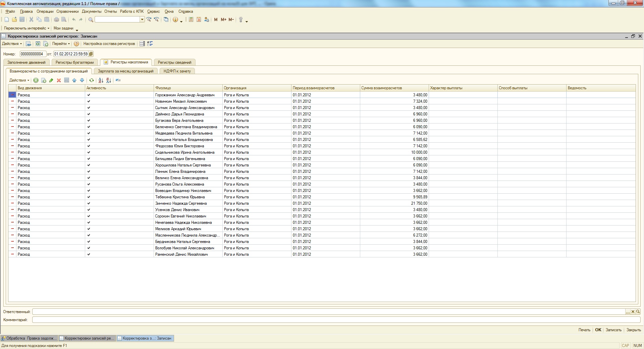The width and height of the screenshot is (644, 349).
Task: Open the Переключить интерфейс dropdown
Action: [26, 28]
